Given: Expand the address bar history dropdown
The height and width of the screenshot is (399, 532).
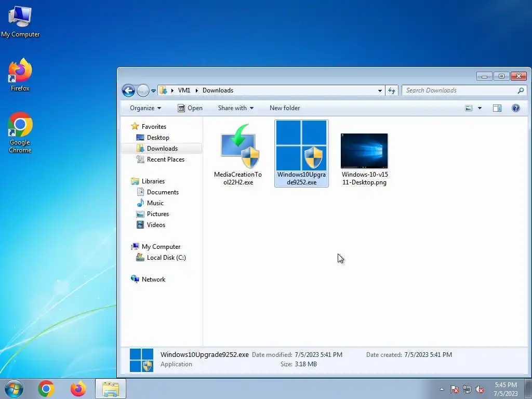Looking at the screenshot, I should click(x=380, y=90).
